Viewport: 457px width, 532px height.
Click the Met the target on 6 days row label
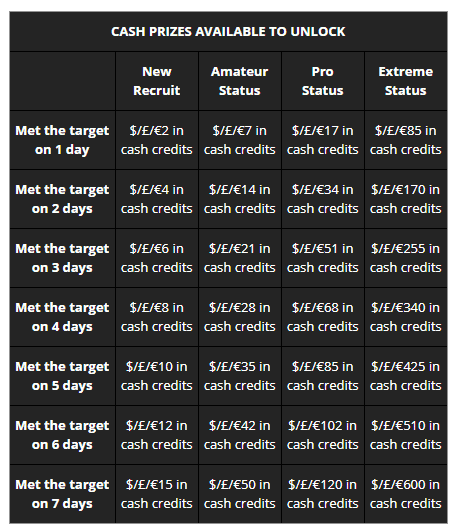point(62,435)
